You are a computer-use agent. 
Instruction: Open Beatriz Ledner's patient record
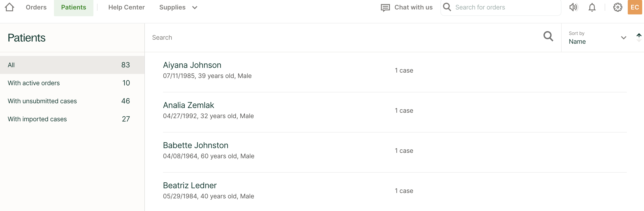coord(190,185)
